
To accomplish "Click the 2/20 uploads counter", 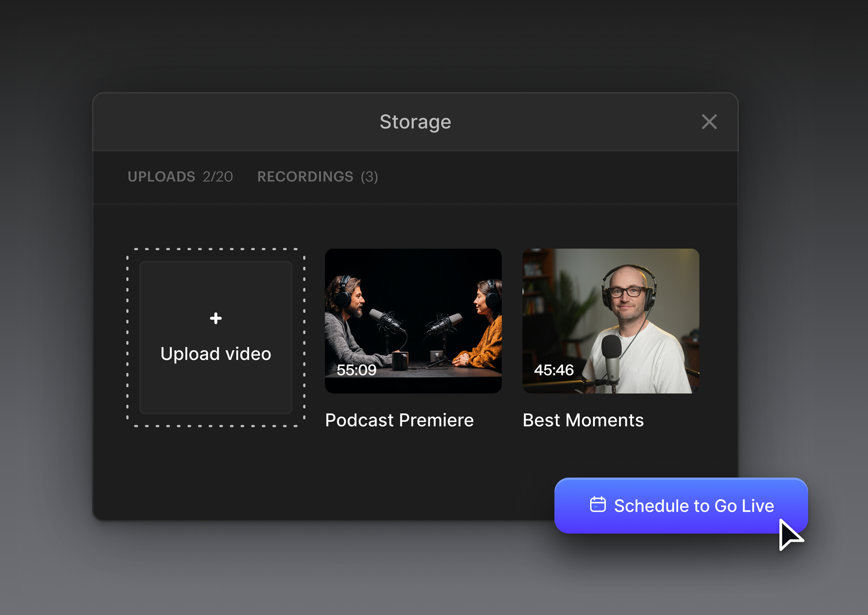I will point(218,177).
